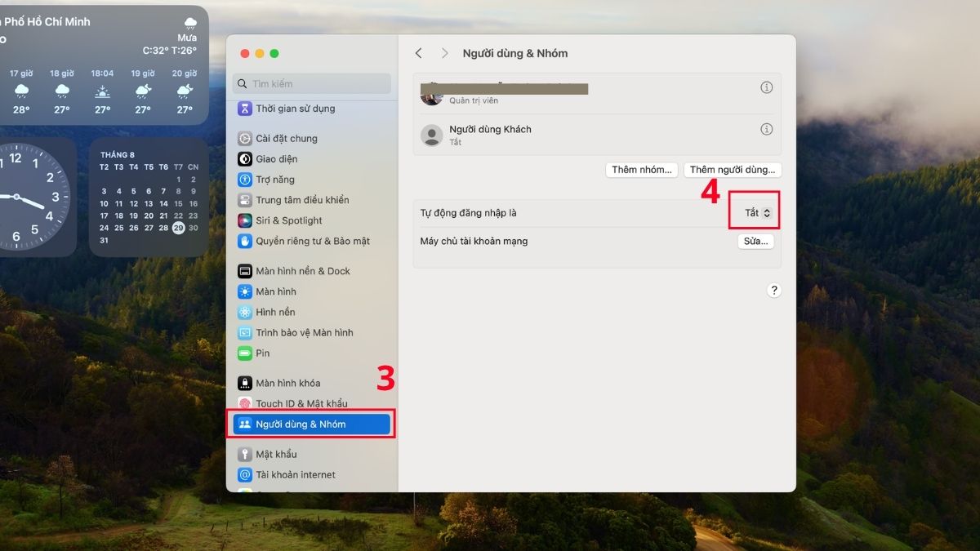Click the Màn hình khóa lock icon
The width and height of the screenshot is (980, 551).
(x=244, y=383)
